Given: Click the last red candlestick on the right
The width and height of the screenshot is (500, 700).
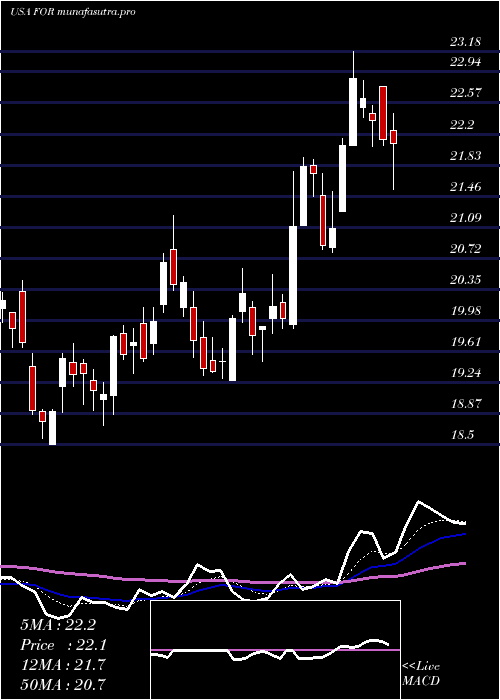Looking at the screenshot, I should (x=393, y=137).
